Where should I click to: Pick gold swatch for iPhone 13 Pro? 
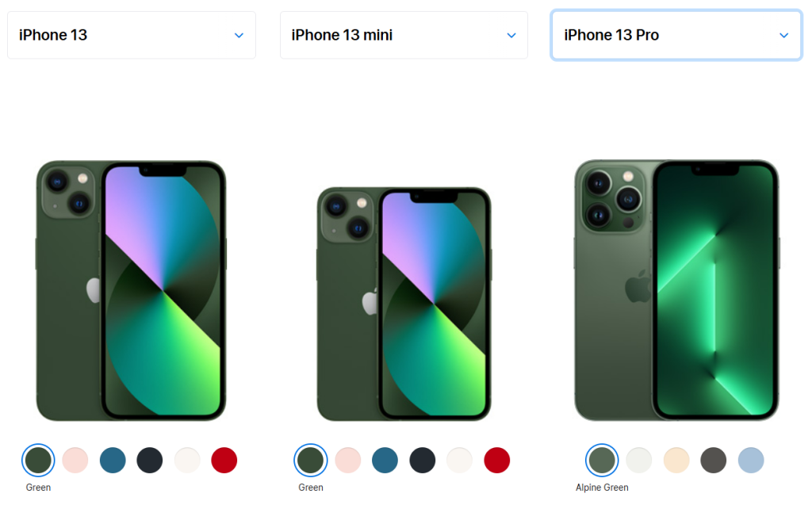676,460
